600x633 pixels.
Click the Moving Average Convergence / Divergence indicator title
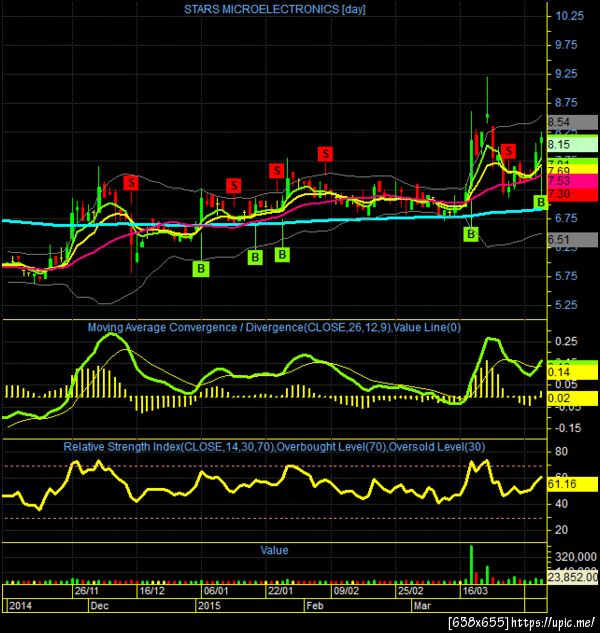coord(275,327)
